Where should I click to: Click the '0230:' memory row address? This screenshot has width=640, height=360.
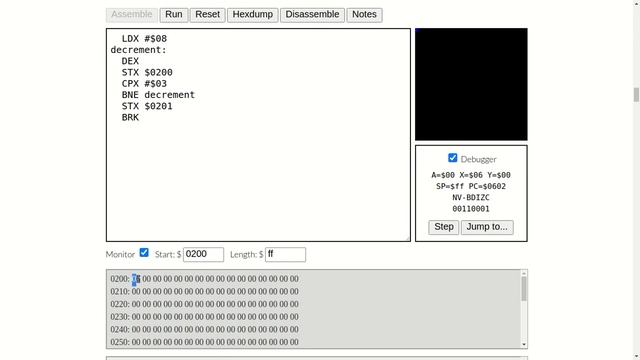click(x=120, y=317)
